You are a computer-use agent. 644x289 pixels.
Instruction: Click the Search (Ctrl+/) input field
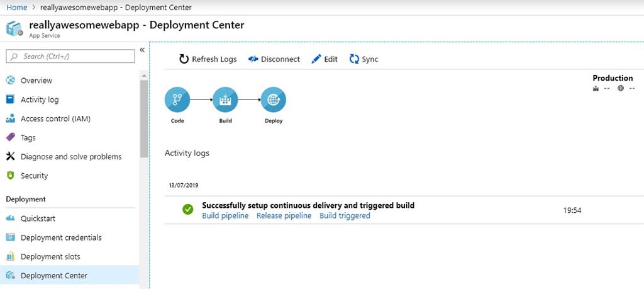point(70,56)
